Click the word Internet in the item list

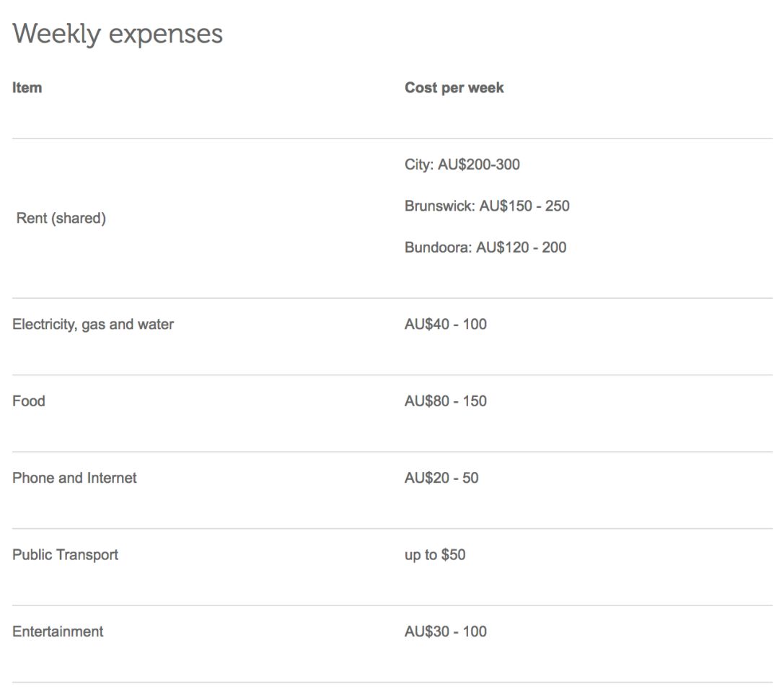112,478
